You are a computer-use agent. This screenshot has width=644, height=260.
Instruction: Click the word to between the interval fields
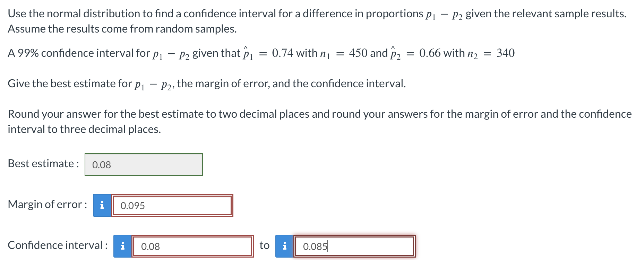pyautogui.click(x=264, y=245)
